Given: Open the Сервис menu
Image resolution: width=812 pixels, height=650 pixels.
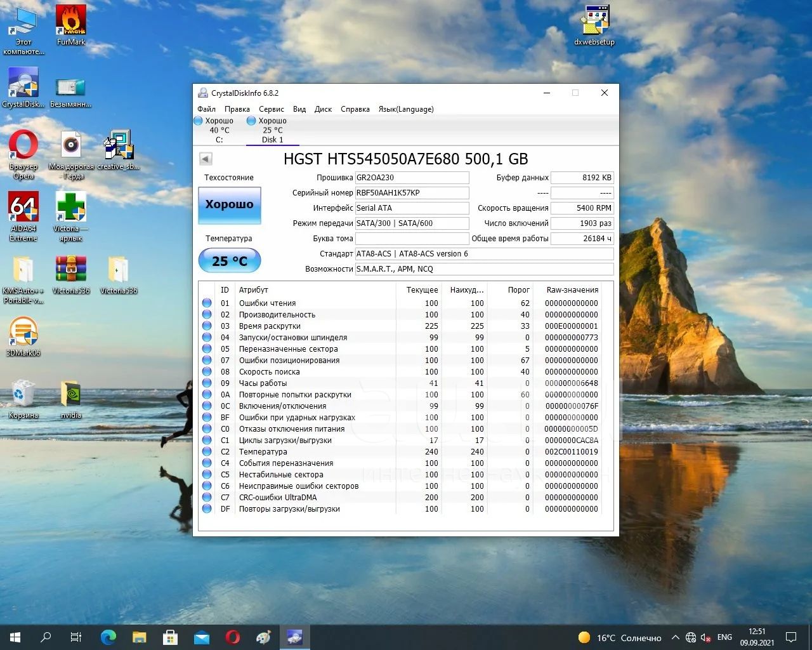Looking at the screenshot, I should [272, 109].
